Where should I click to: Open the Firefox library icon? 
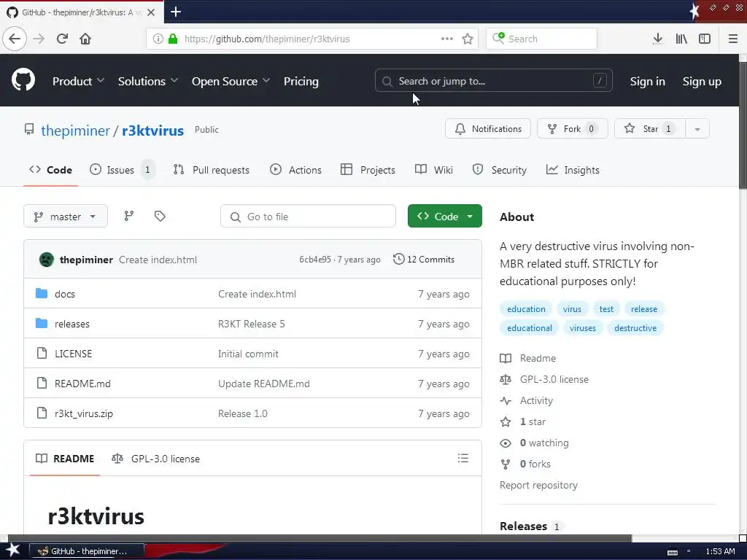(681, 39)
